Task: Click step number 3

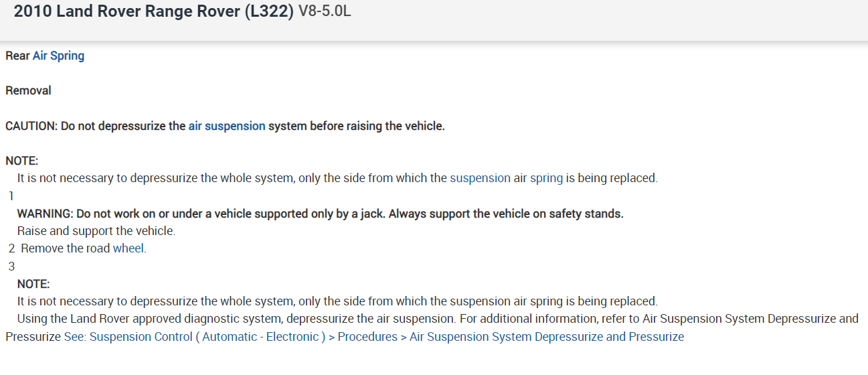Action: pyautogui.click(x=11, y=266)
